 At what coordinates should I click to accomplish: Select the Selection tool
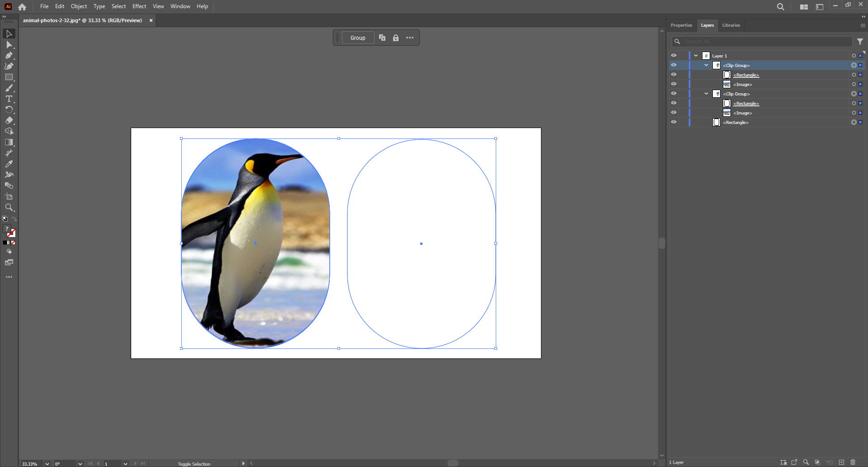[x=9, y=33]
